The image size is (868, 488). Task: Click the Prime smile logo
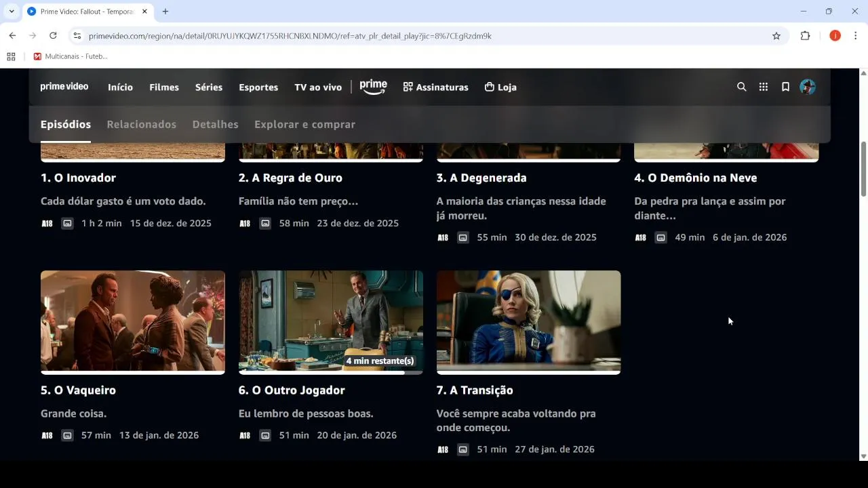click(373, 87)
